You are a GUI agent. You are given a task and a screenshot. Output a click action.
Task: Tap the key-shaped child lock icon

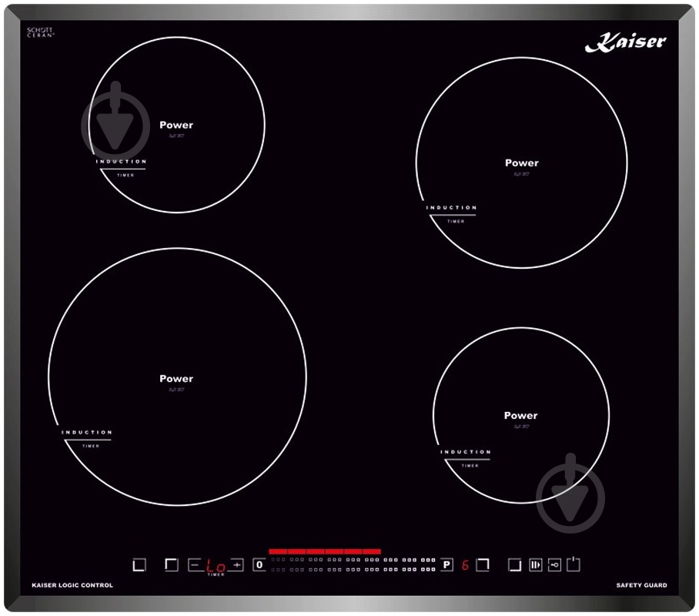554,565
